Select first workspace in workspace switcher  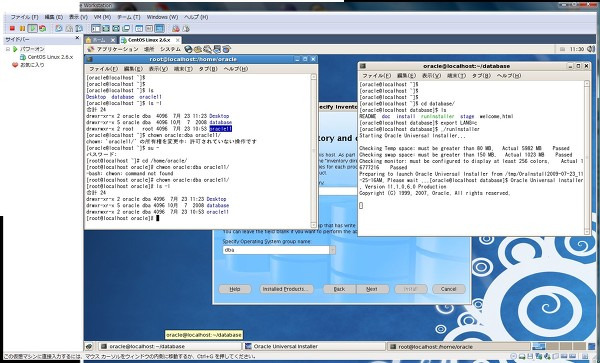coord(539,347)
